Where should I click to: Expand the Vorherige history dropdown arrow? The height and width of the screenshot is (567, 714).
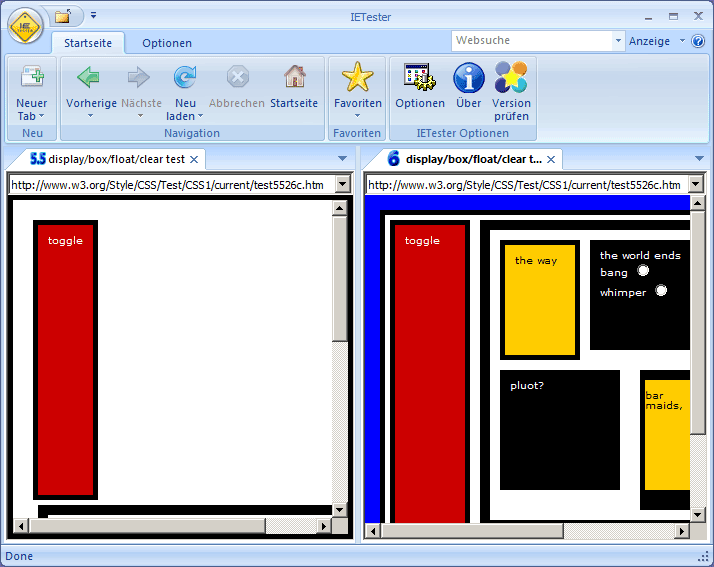91,116
